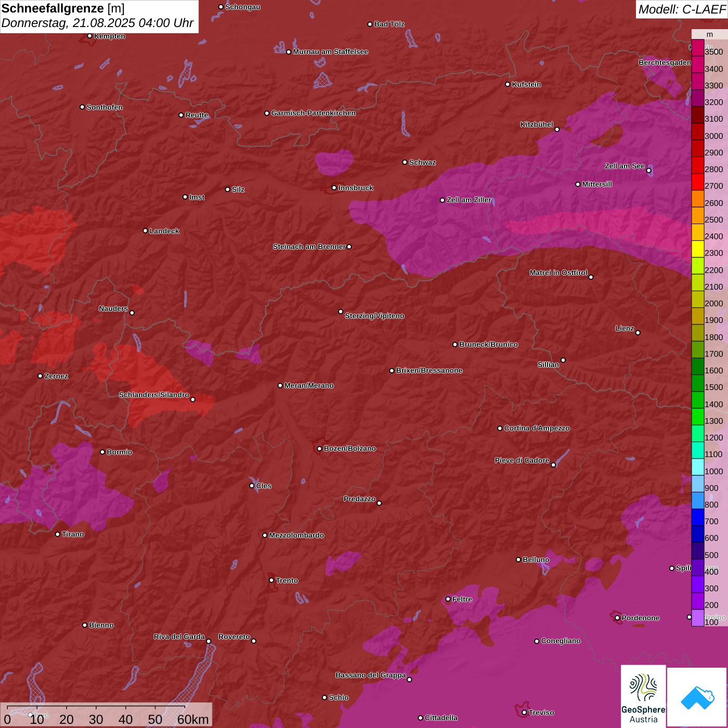Screen dimensions: 728x728
Task: Click the Bormio label
Action: (x=119, y=452)
